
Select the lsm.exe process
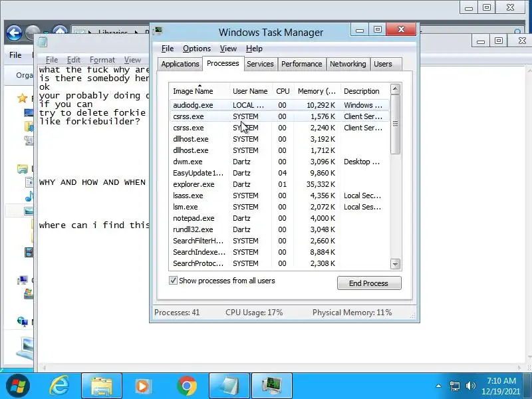[279, 207]
